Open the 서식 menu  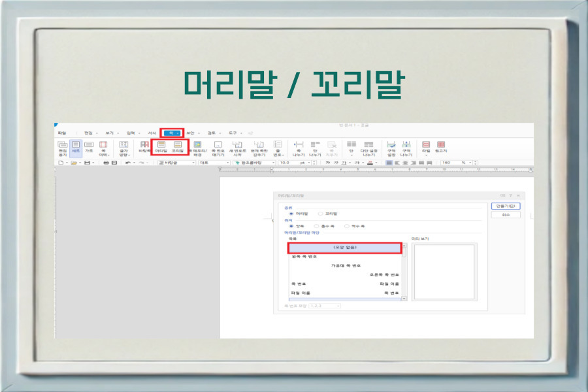click(x=152, y=133)
